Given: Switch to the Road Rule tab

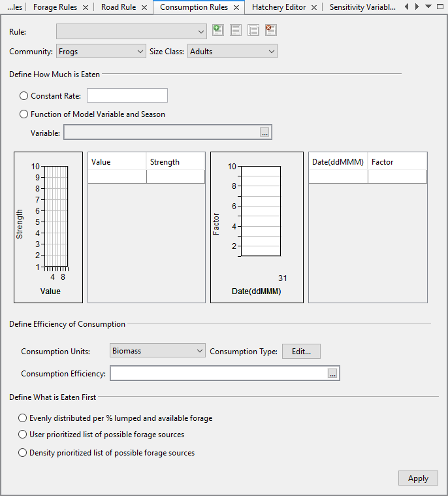Looking at the screenshot, I should (x=118, y=8).
